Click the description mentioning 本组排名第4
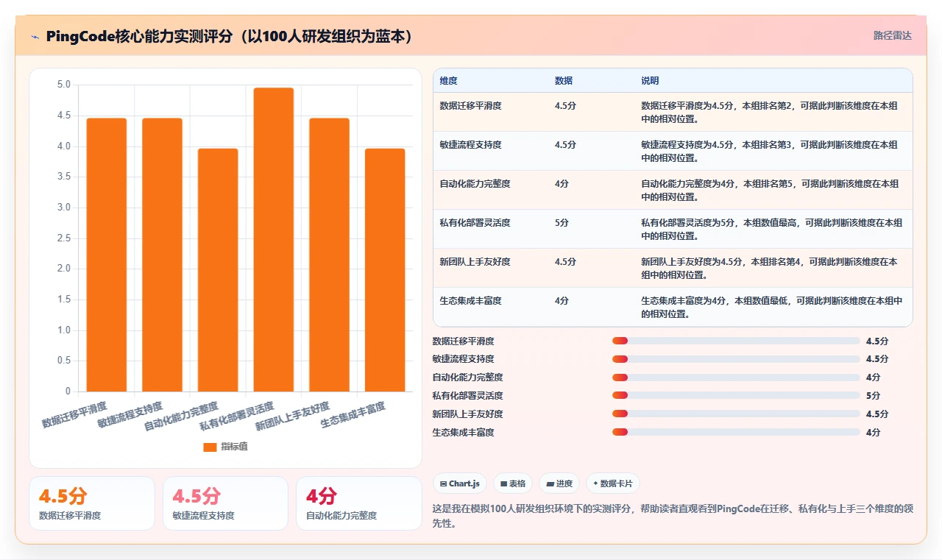This screenshot has width=942, height=560. click(x=770, y=269)
